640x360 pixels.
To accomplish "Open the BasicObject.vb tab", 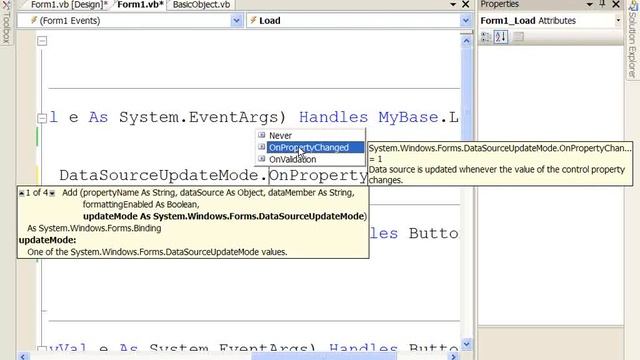I will pyautogui.click(x=201, y=5).
